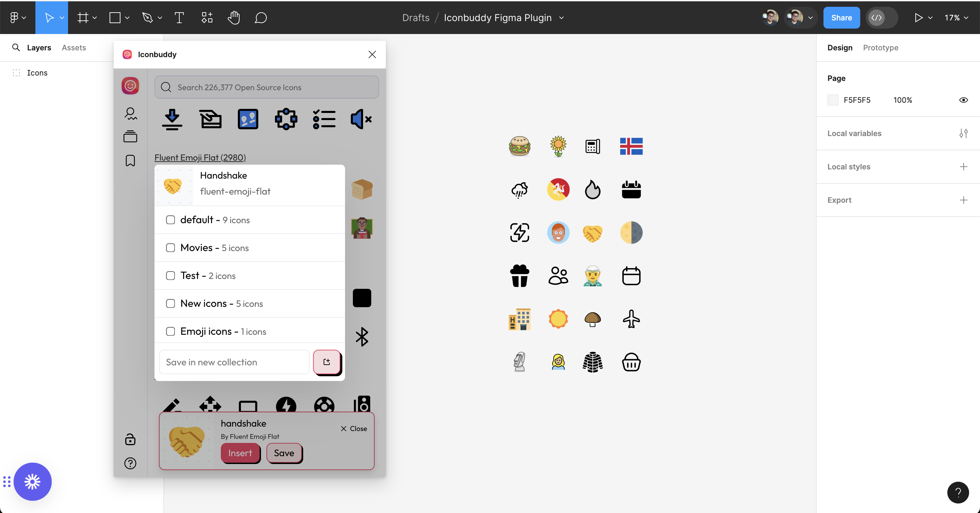The image size is (980, 513).
Task: Select the muted speaker icon result
Action: click(361, 119)
